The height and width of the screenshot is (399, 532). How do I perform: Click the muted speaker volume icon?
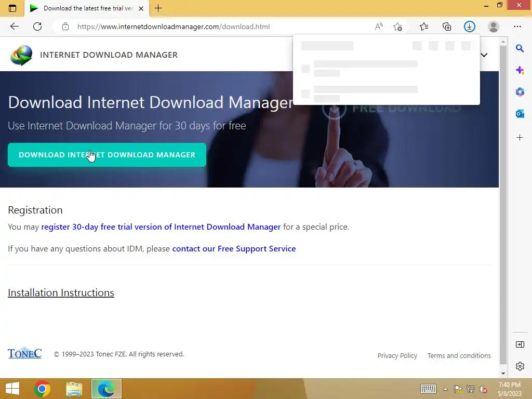coord(483,389)
